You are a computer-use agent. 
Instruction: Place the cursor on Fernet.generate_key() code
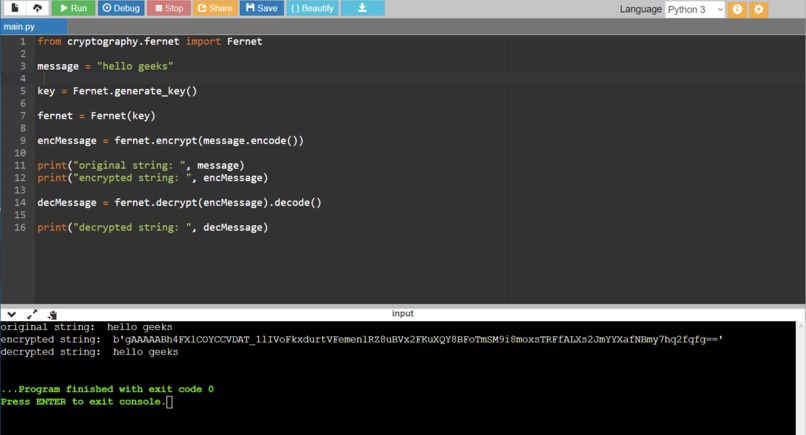click(x=135, y=91)
